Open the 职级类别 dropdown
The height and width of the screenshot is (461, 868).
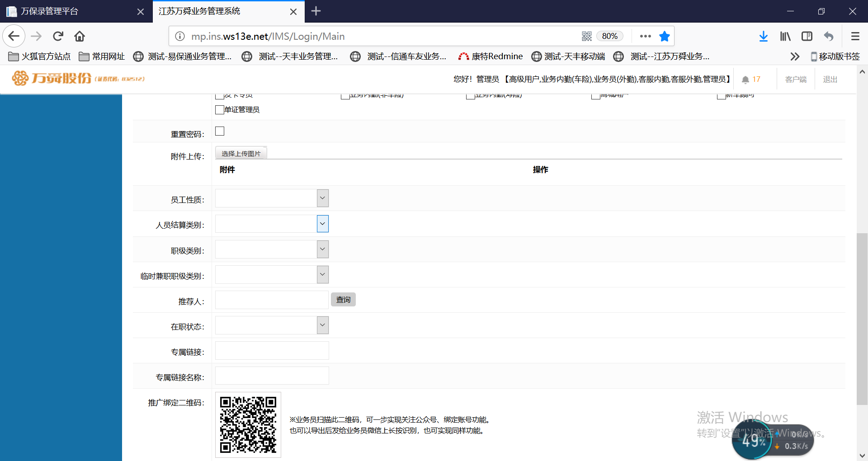[x=322, y=249]
